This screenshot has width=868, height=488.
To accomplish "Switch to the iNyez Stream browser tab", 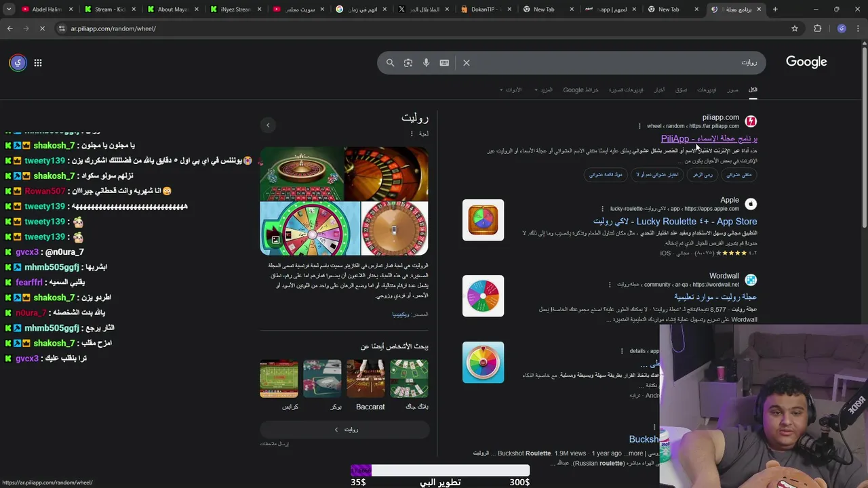I will (235, 9).
